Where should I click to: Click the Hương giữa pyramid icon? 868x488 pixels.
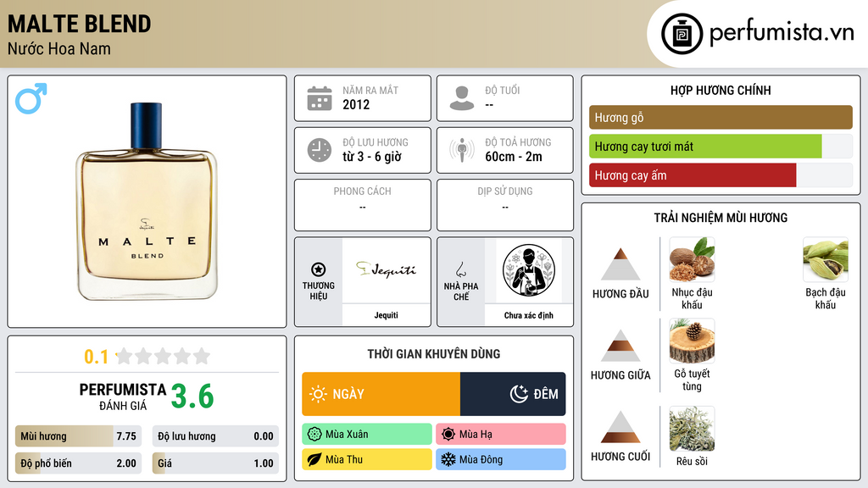pyautogui.click(x=620, y=346)
